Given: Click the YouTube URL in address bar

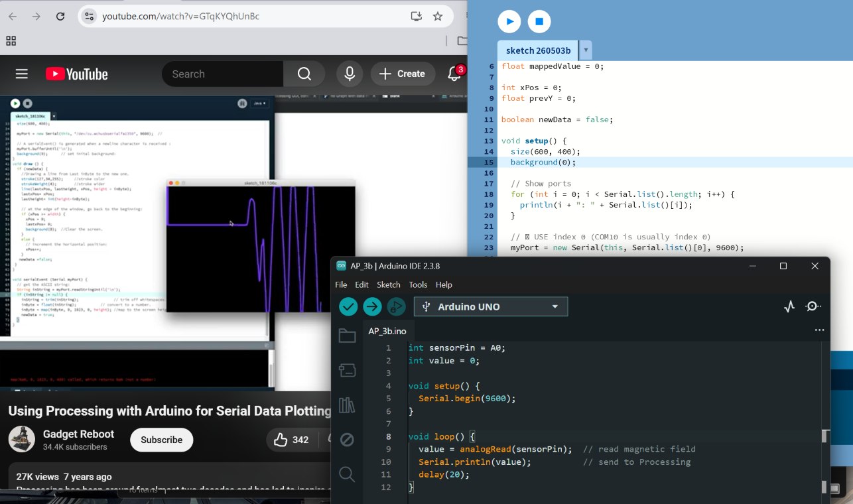Looking at the screenshot, I should pos(181,17).
